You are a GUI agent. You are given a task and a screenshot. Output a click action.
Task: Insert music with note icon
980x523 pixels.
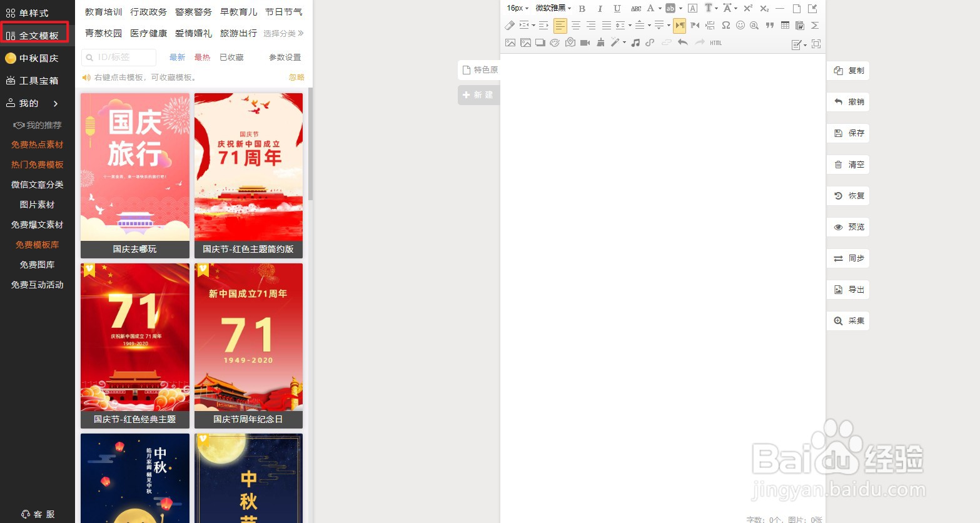pyautogui.click(x=635, y=43)
